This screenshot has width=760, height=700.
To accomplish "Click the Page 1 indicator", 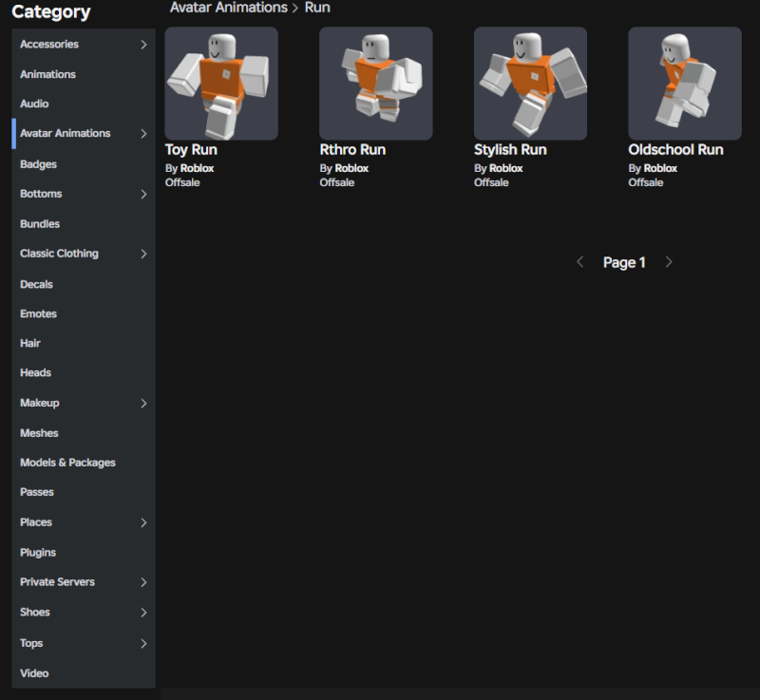I will [x=624, y=262].
